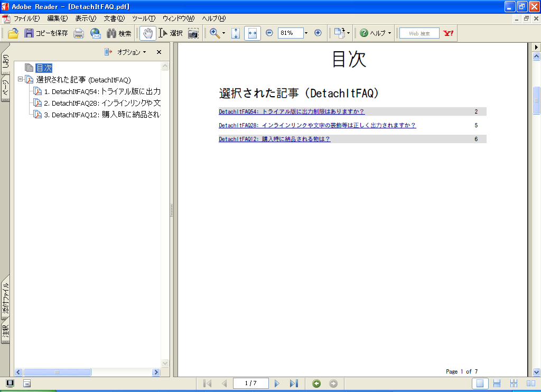Zoom in with the plus button

coord(318,33)
